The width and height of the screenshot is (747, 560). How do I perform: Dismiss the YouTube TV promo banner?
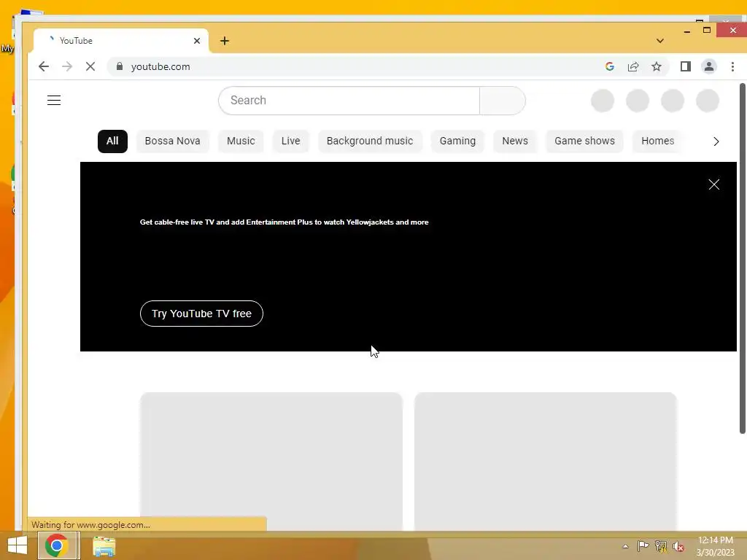713,184
